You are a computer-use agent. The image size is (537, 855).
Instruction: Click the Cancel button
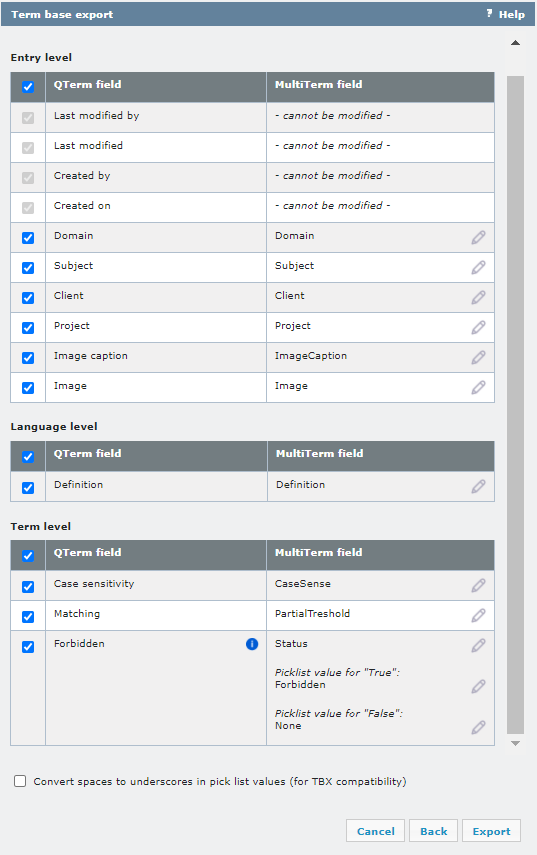pyautogui.click(x=376, y=831)
